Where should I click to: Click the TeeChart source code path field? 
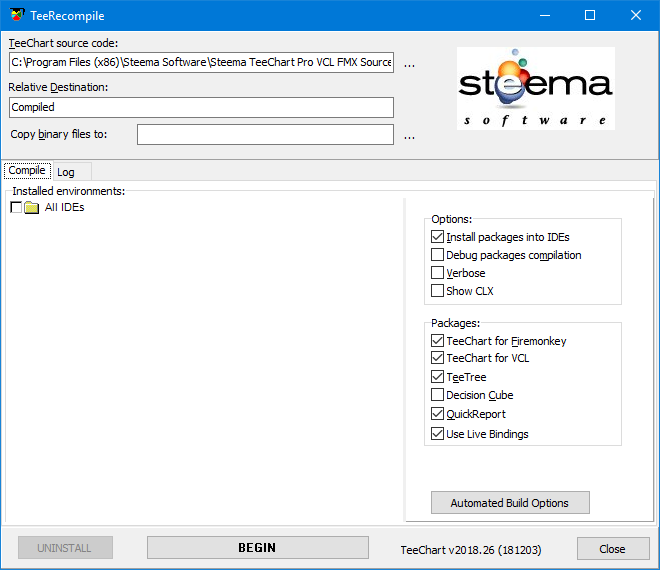coord(201,62)
